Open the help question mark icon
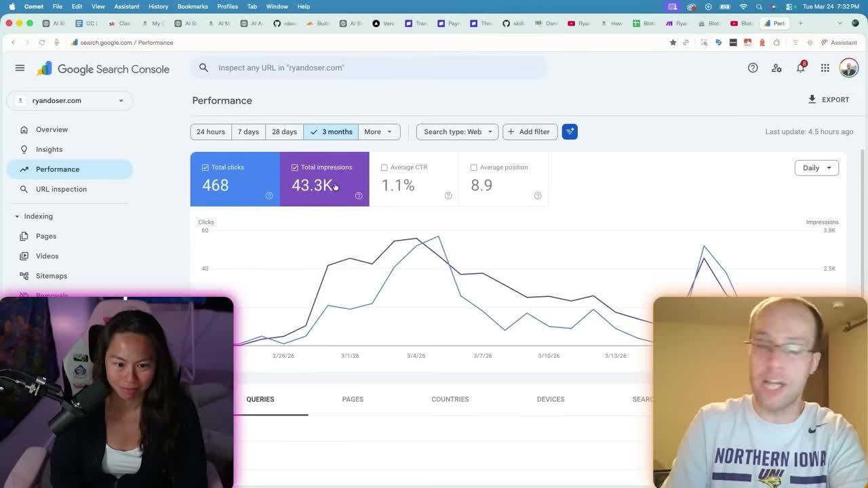Image resolution: width=868 pixels, height=488 pixels. coord(753,68)
